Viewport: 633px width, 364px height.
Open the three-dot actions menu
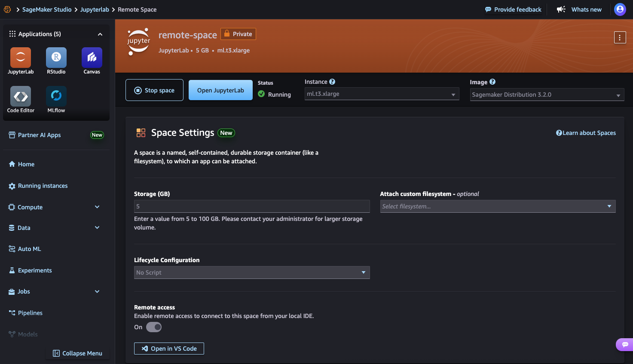(620, 37)
